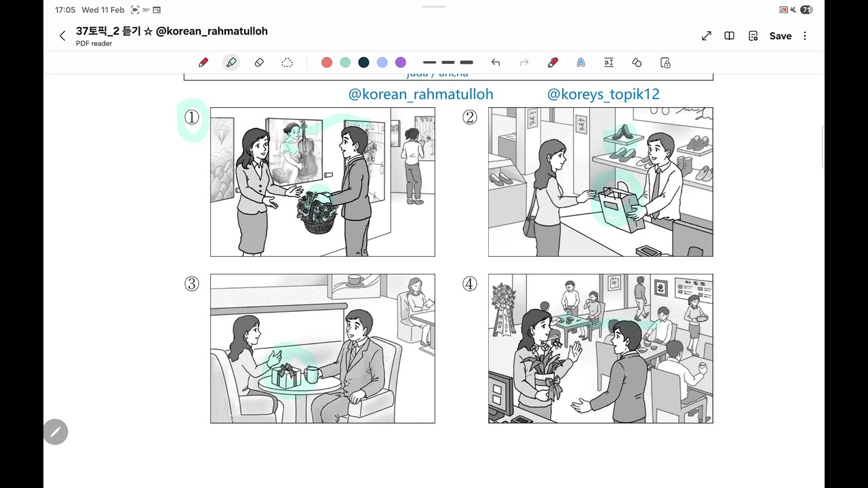Tap the @koreys_topik12 link text
Viewport: 868px width, 488px height.
[604, 94]
